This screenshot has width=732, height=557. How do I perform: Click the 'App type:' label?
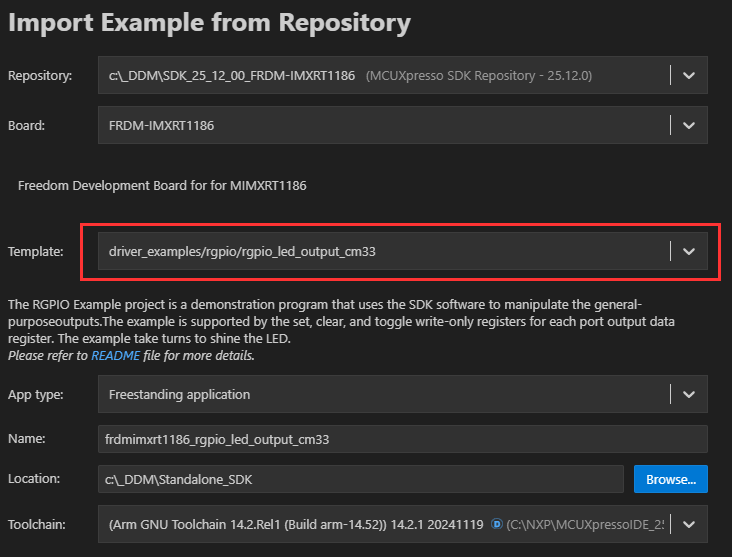[x=35, y=395]
